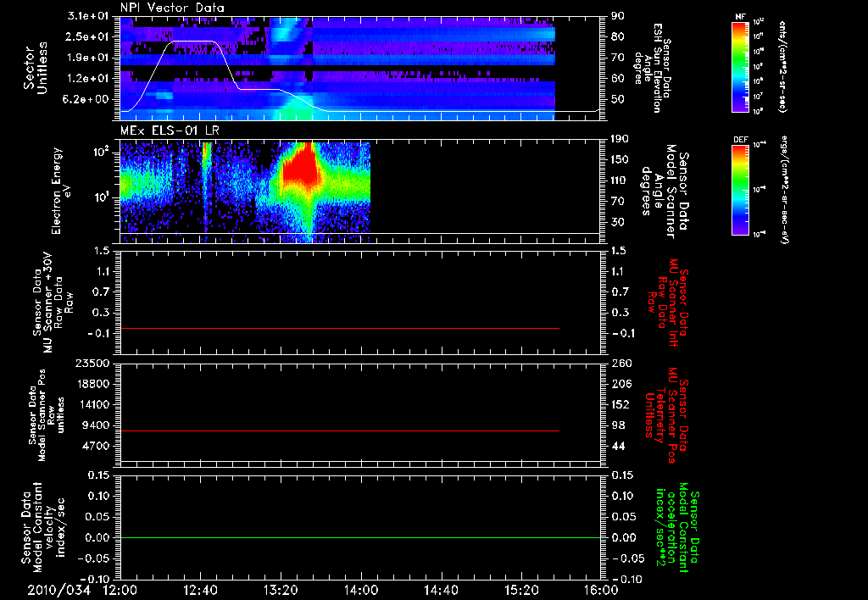Click the '4700' scanner position tick value
868x600 pixels.
tap(96, 446)
